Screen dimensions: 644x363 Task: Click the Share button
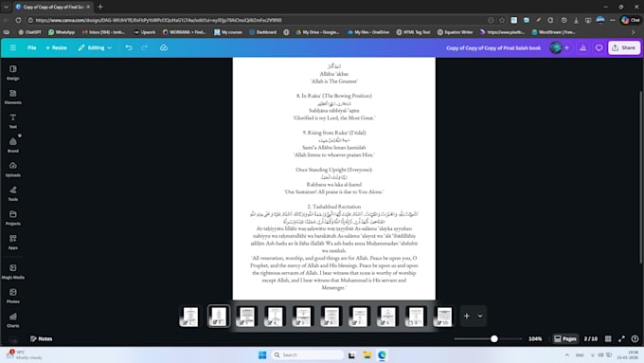(623, 48)
